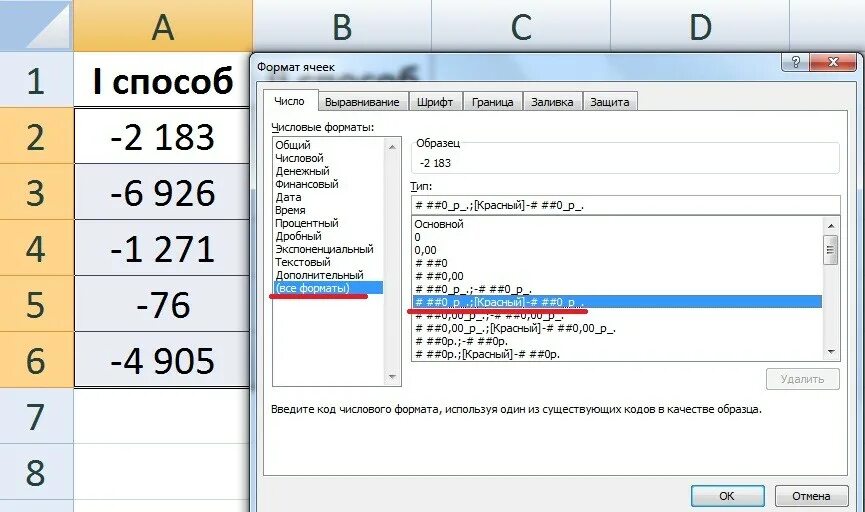This screenshot has height=512, width=865.
Task: Pick Дробный format category
Action: coord(328,236)
